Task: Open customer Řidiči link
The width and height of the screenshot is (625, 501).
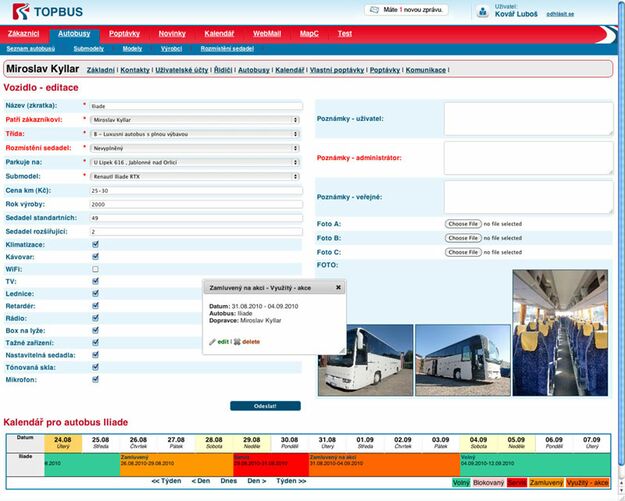Action: point(223,70)
